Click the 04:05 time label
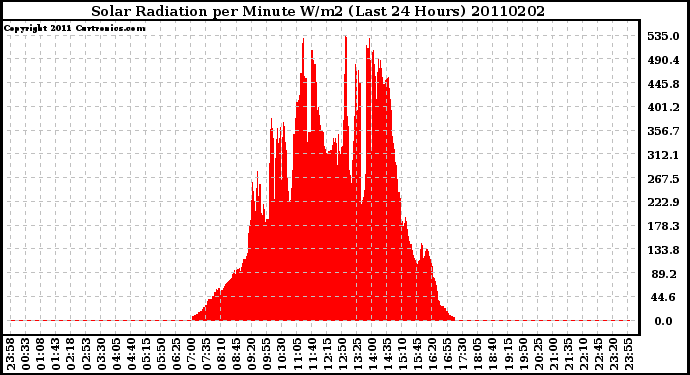The width and height of the screenshot is (690, 375). pos(116,355)
